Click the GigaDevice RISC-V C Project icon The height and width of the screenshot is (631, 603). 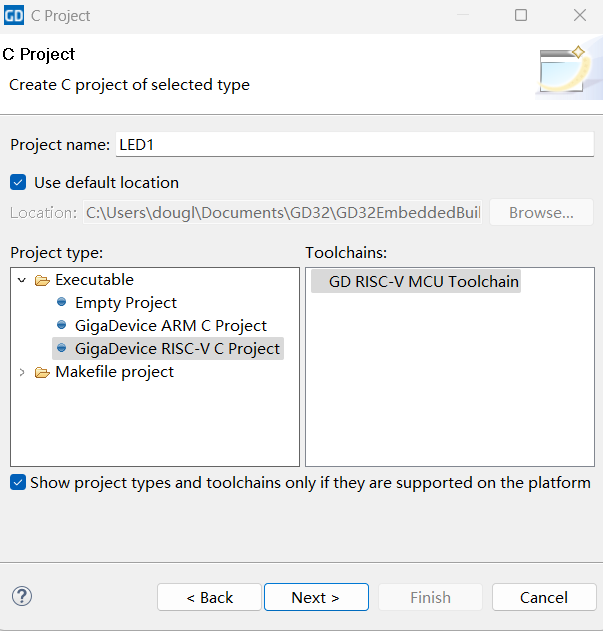62,348
